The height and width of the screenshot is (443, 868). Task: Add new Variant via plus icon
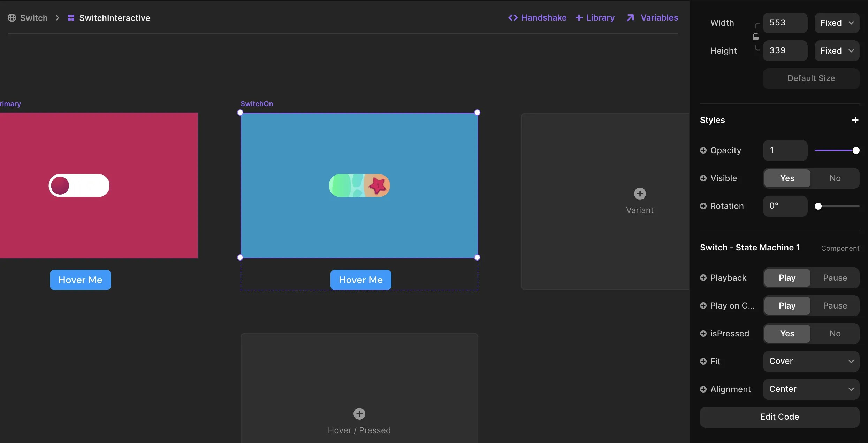coord(640,194)
